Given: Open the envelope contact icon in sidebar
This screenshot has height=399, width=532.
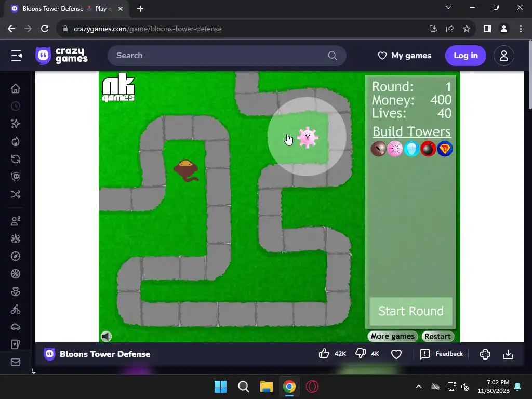Looking at the screenshot, I should pos(16,362).
